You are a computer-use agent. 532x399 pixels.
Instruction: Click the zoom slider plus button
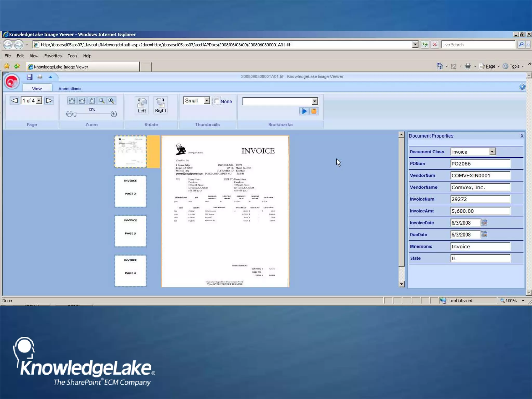pyautogui.click(x=114, y=114)
